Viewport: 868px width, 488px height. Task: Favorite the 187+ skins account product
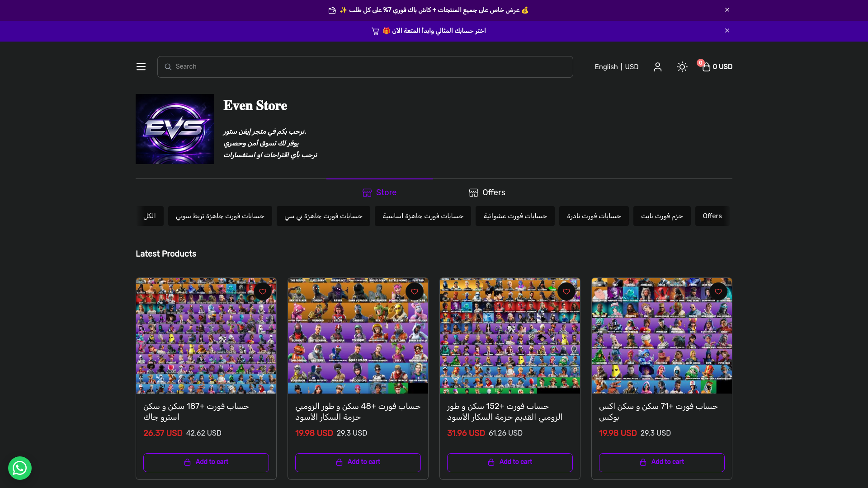pos(263,291)
